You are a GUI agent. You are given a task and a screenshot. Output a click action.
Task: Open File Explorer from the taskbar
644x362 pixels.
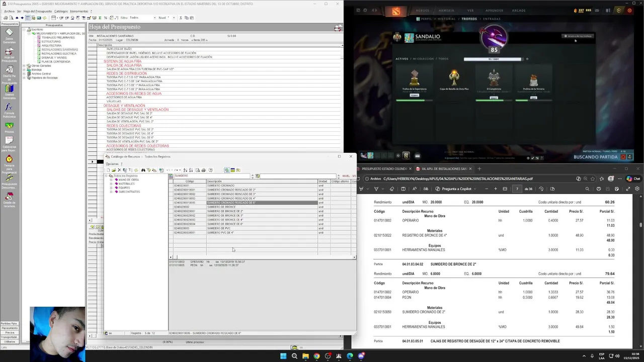(x=305, y=356)
